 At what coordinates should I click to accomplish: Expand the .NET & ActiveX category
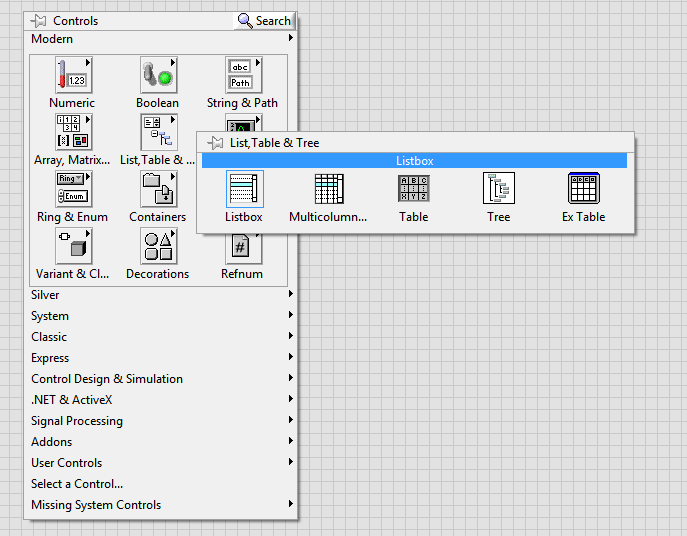[161, 400]
